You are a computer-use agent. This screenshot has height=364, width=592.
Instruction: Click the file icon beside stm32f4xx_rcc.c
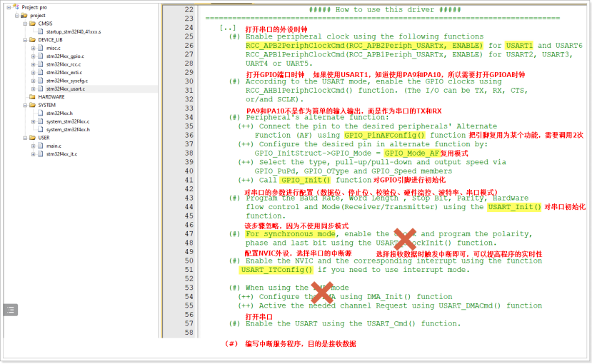click(x=41, y=64)
